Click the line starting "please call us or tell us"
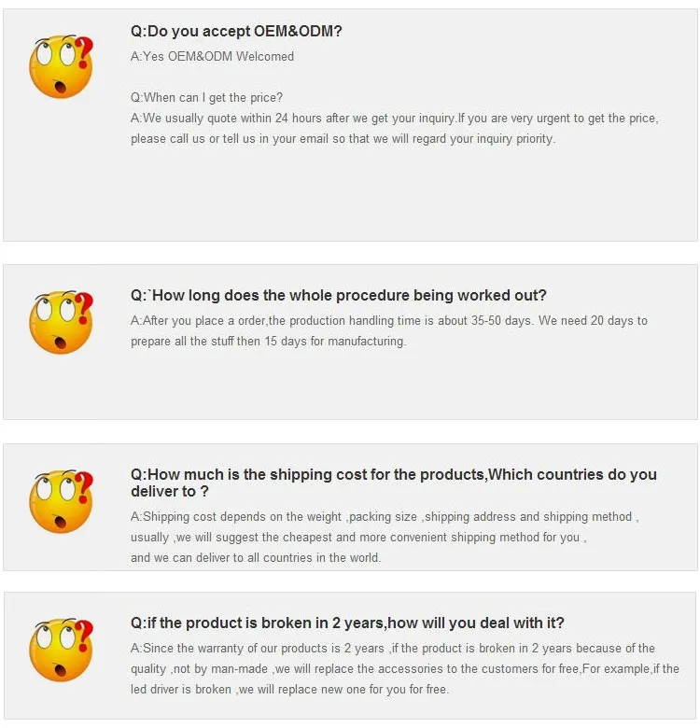 point(343,139)
